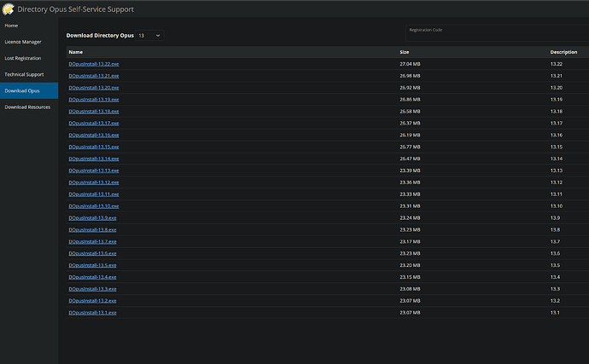The height and width of the screenshot is (364, 589).
Task: Download DOpusInstall-13.19.exe
Action: tap(94, 100)
